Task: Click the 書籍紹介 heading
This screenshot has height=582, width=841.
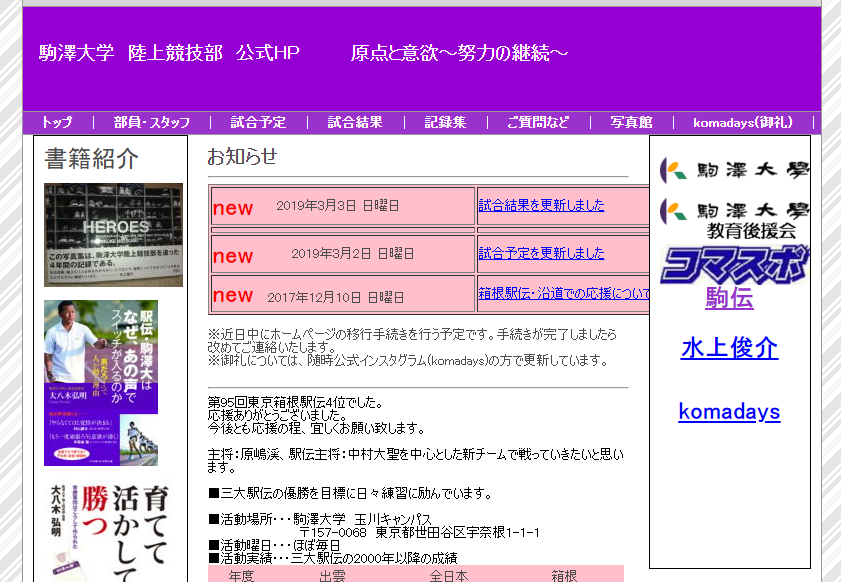Action: click(91, 159)
